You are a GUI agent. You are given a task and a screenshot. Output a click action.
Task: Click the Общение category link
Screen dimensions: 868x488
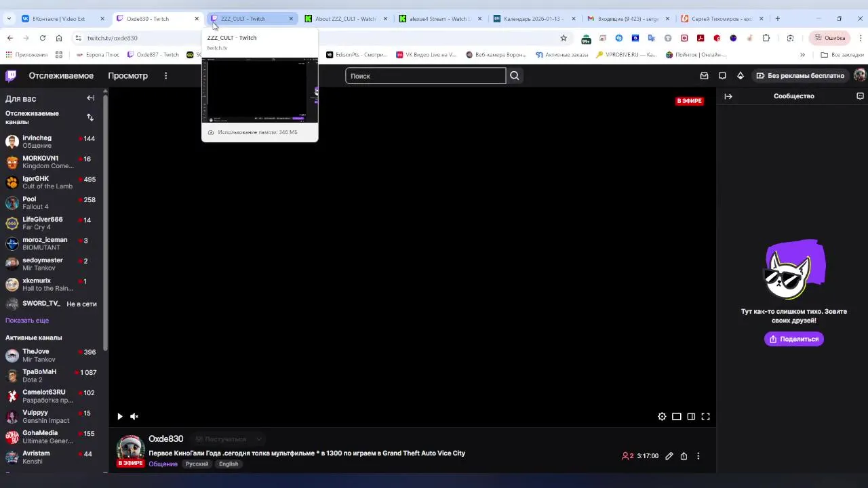point(163,464)
